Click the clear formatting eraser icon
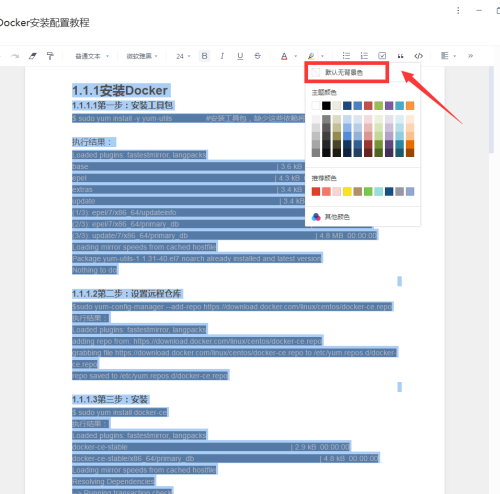The height and width of the screenshot is (494, 500). 32,56
